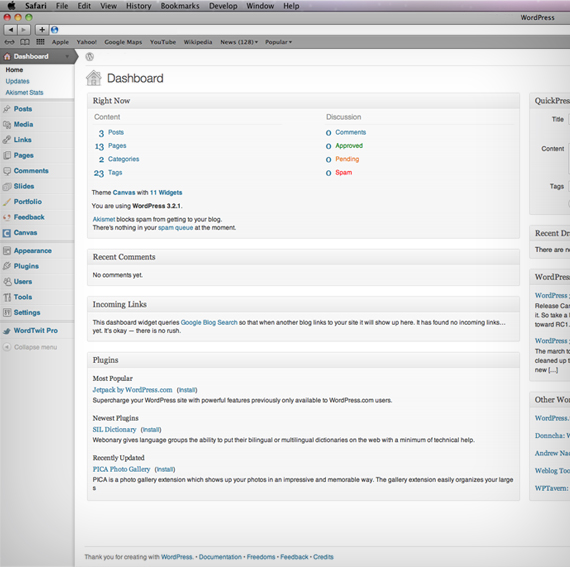570x567 pixels.
Task: Click the Users icon in sidebar
Action: pyautogui.click(x=7, y=282)
